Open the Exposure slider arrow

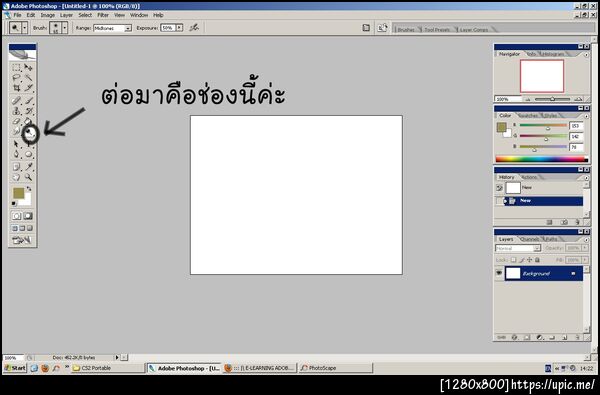coord(179,28)
